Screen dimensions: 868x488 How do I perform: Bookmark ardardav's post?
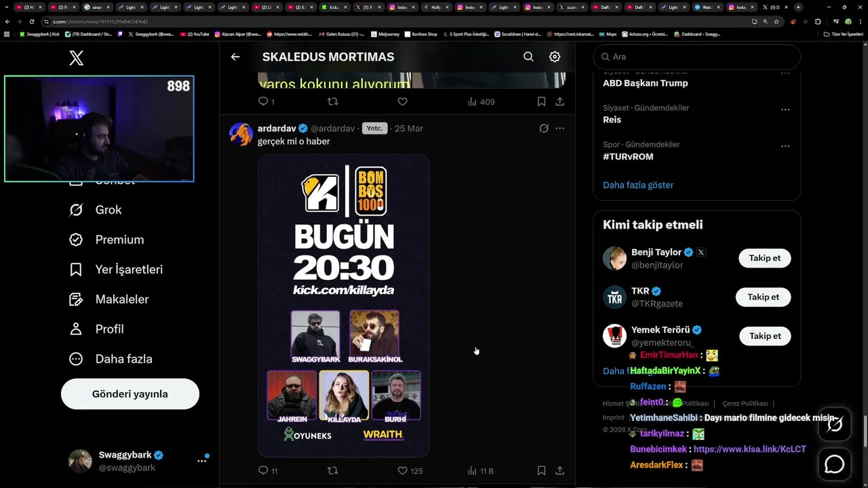coord(541,470)
